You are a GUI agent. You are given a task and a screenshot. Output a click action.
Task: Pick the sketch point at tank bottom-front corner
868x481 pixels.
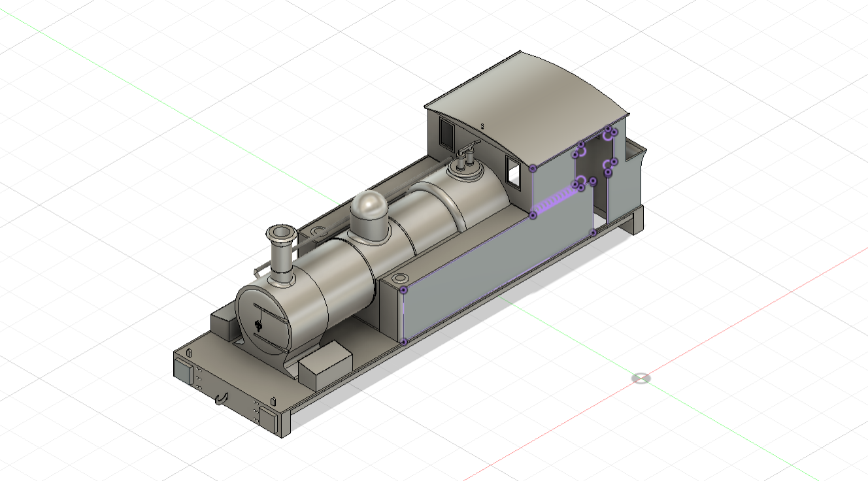[x=403, y=341]
